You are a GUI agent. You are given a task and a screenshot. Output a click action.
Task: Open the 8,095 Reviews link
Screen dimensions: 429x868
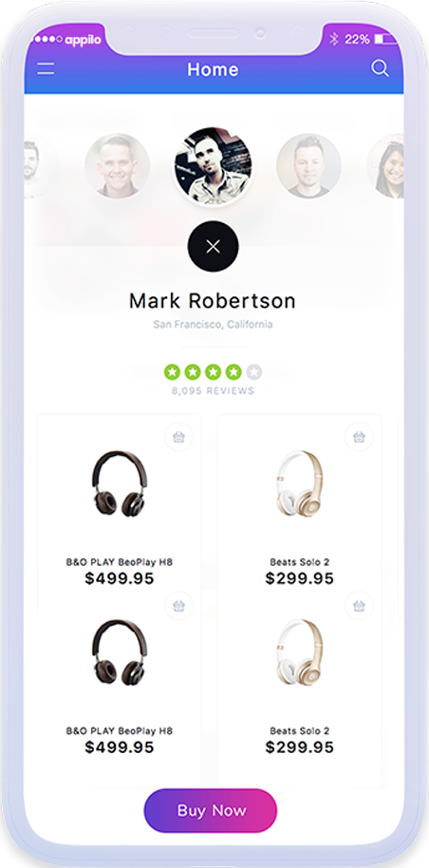pos(214,391)
